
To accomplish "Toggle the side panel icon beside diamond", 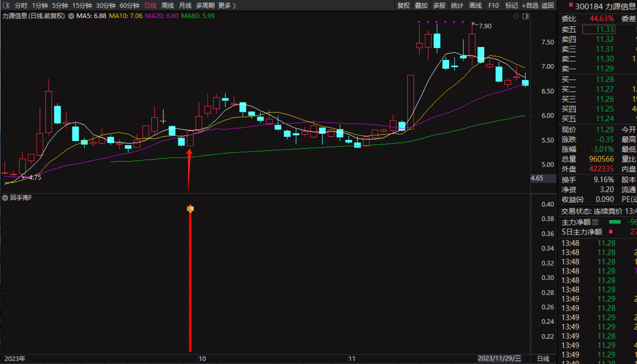I will coord(525,16).
